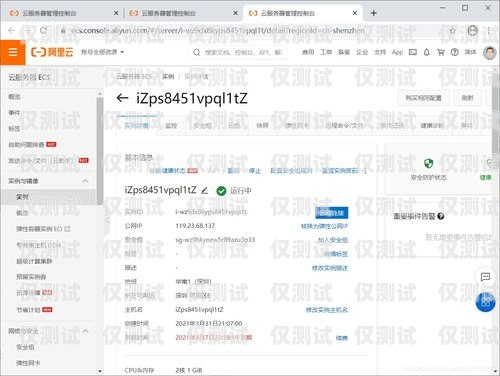Click 转换为弹性公网IP link
The width and height of the screenshot is (500, 376).
point(324,226)
